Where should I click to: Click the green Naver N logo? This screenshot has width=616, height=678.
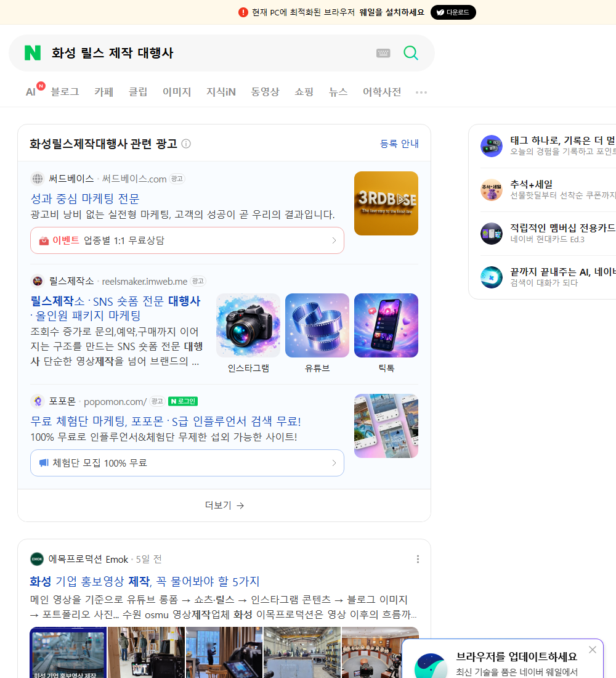point(33,53)
